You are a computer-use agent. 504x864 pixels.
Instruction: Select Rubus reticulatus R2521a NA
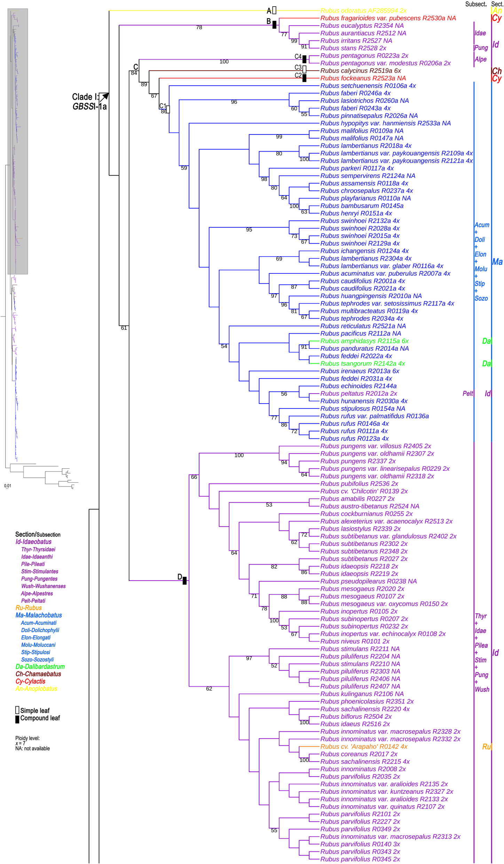click(363, 326)
